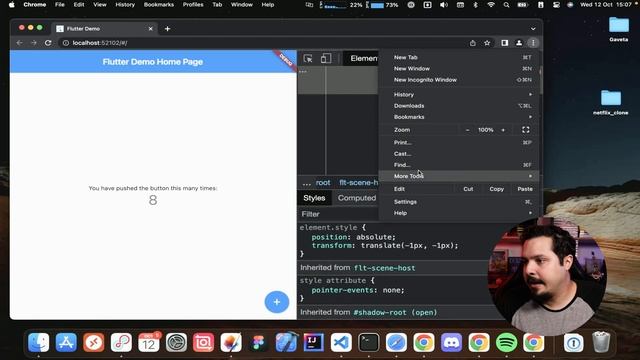This screenshot has width=640, height=360.
Task: Choose Cast from the Chrome menu
Action: pyautogui.click(x=459, y=154)
